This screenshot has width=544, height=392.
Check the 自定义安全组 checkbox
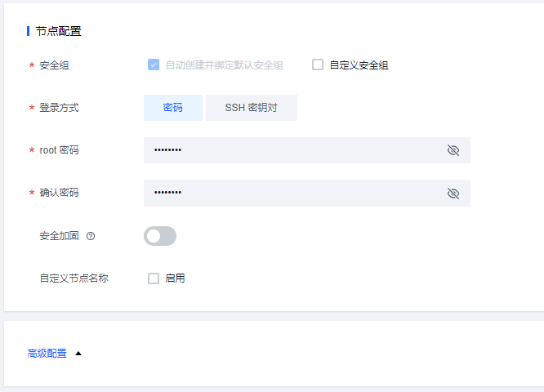[x=318, y=65]
